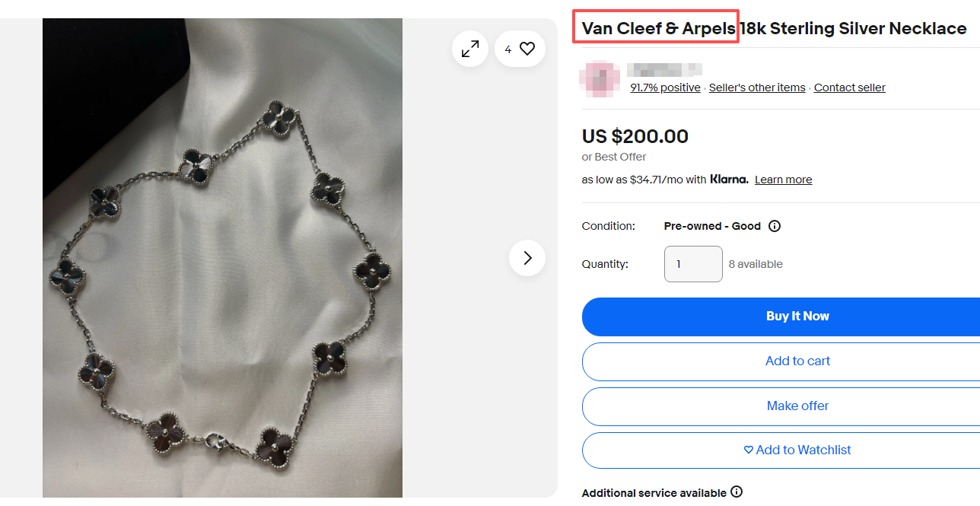Click the Make offer button
This screenshot has width=980, height=506.
click(781, 406)
